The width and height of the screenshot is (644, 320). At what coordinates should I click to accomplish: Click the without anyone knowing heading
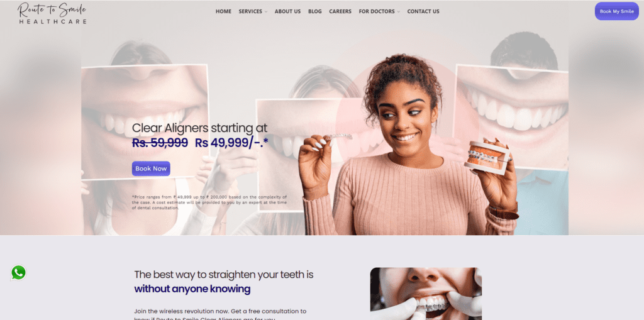point(192,289)
